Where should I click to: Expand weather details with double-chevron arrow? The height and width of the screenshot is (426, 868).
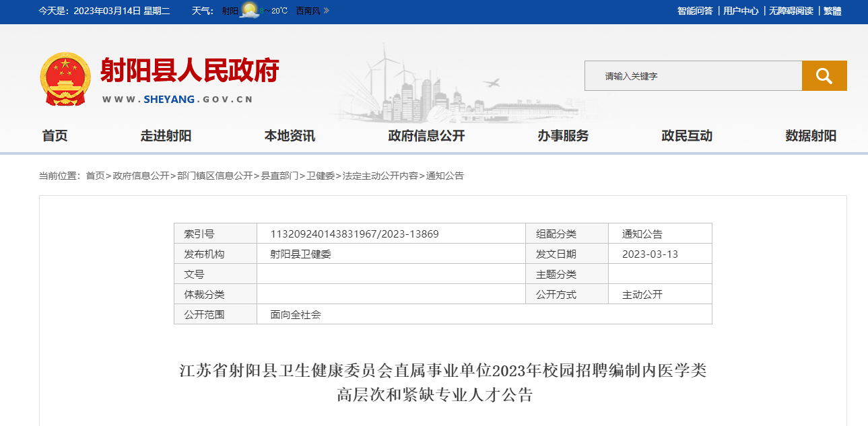click(x=327, y=11)
